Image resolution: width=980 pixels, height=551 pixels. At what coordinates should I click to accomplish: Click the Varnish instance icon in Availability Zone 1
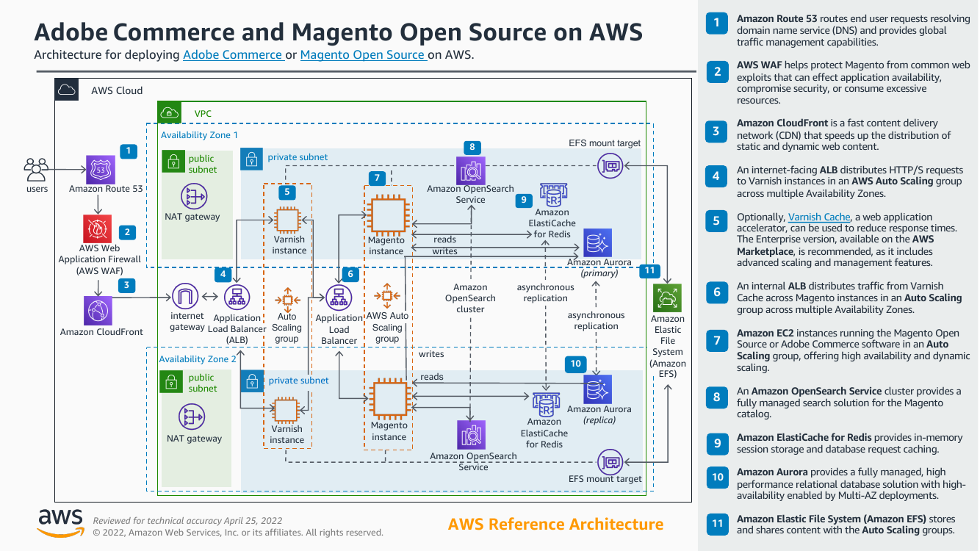tap(287, 220)
